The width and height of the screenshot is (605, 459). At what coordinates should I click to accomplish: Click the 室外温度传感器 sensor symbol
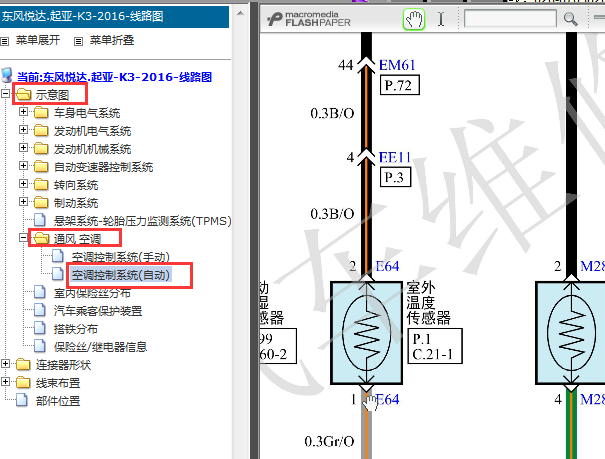click(367, 333)
